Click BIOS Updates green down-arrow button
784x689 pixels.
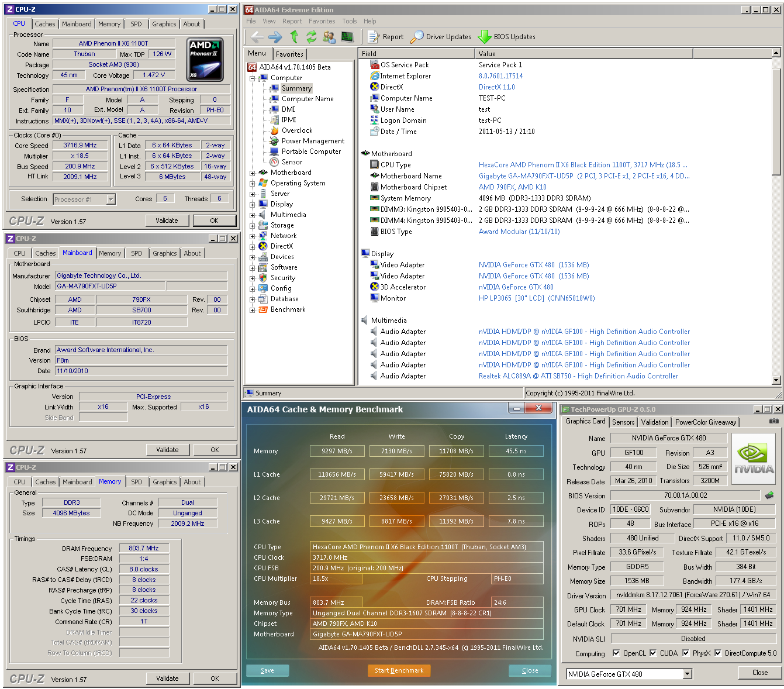click(x=507, y=37)
